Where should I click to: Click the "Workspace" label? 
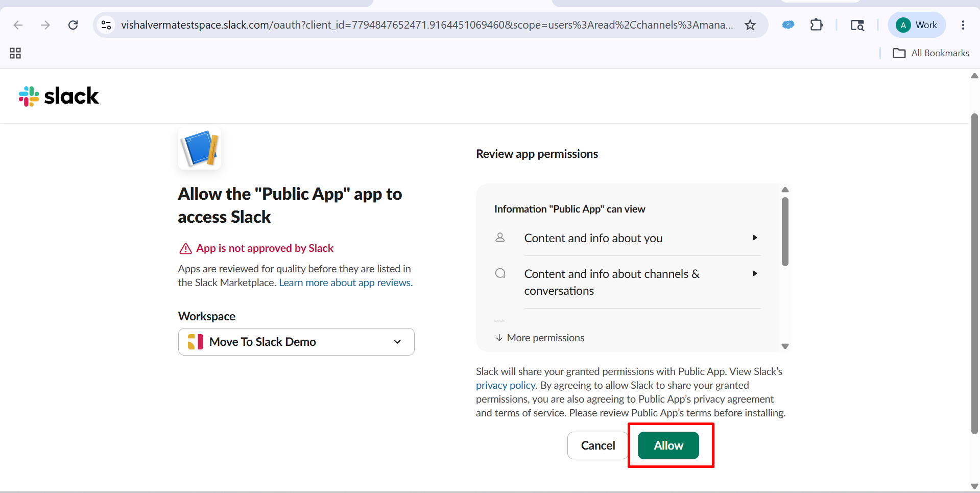tap(207, 316)
